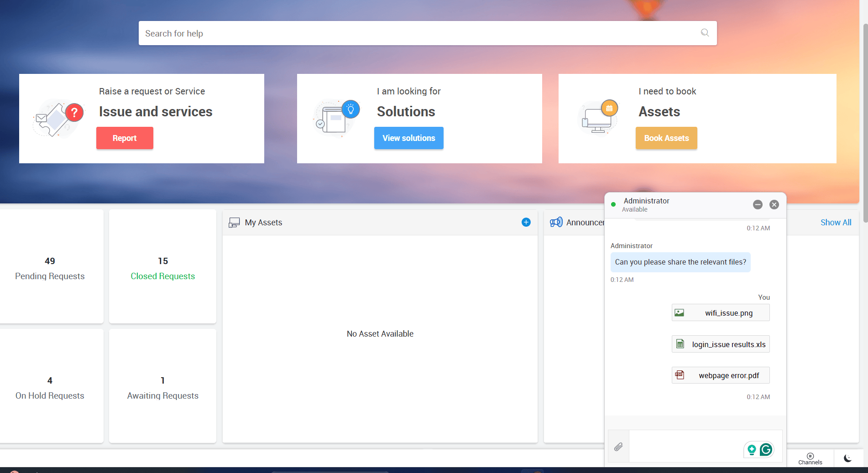Click the lightbulb suggestion icon in chat
Image resolution: width=868 pixels, height=473 pixels.
click(x=751, y=449)
